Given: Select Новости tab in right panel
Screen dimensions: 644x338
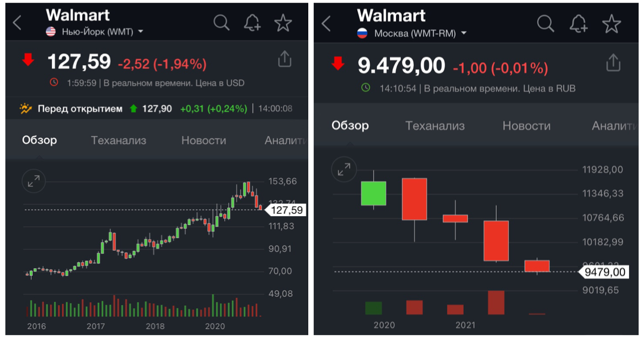Looking at the screenshot, I should tap(526, 125).
